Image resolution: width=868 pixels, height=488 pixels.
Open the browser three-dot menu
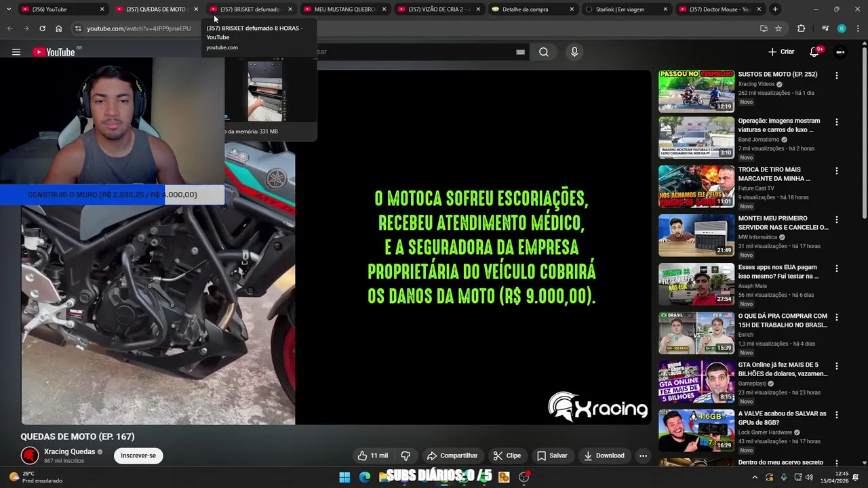[857, 28]
